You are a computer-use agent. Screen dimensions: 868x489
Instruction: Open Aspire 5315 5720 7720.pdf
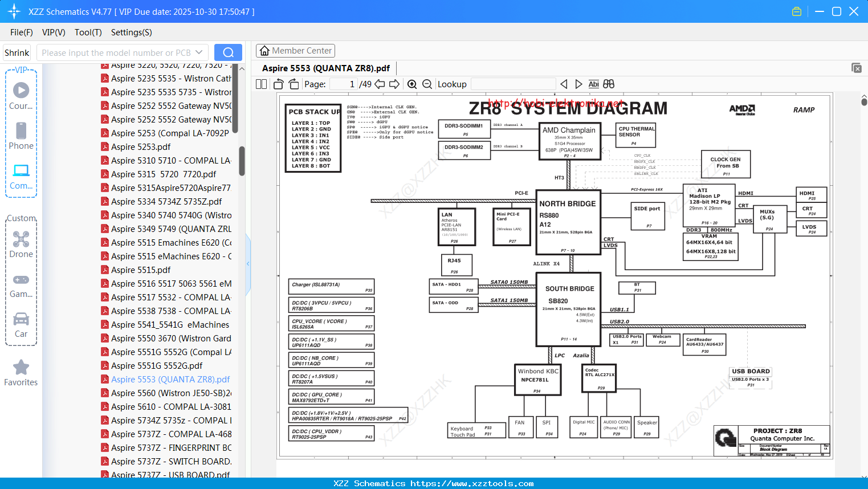click(x=159, y=174)
